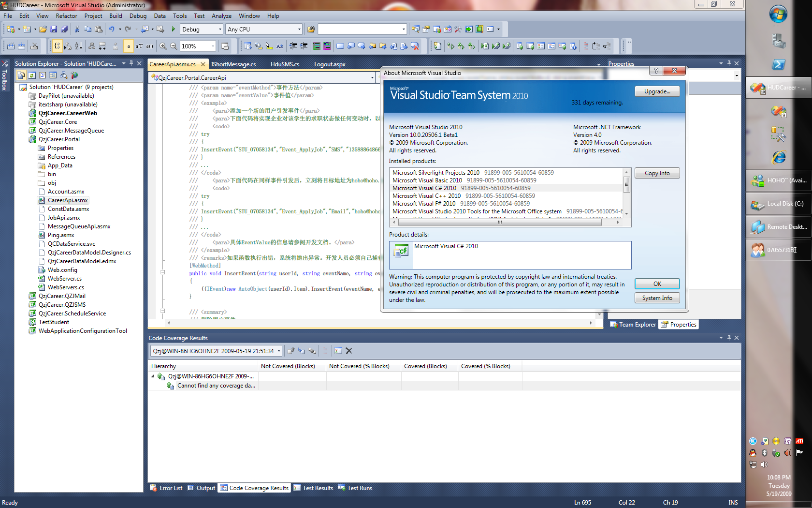Select Microsoft Visual F# 2010 in installed products
812x508 pixels.
pyautogui.click(x=461, y=203)
